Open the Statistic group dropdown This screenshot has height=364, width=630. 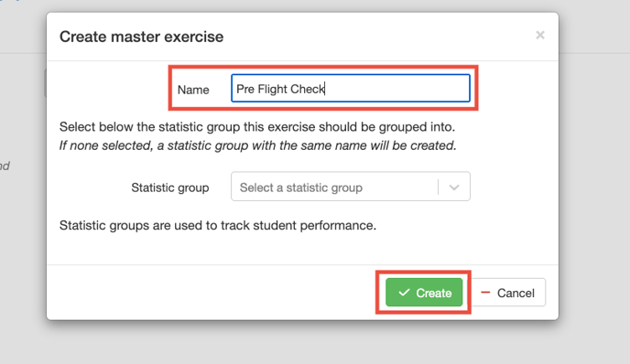351,187
